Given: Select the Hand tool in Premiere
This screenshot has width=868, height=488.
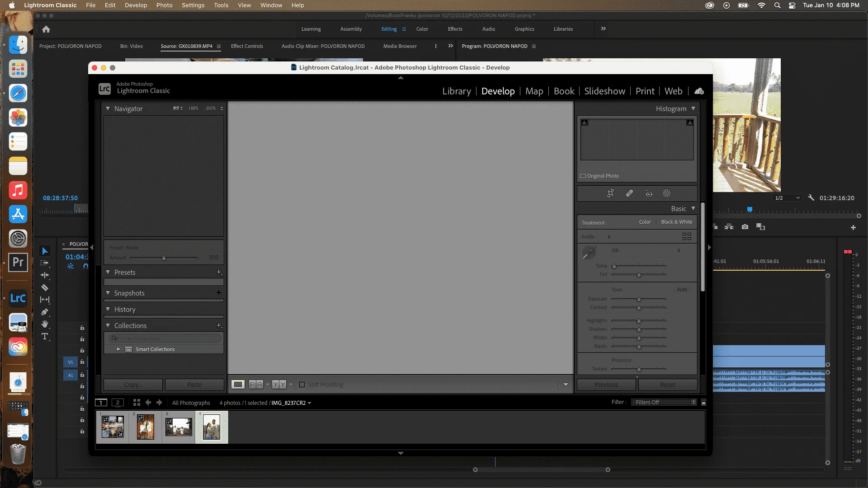Looking at the screenshot, I should pos(45,324).
